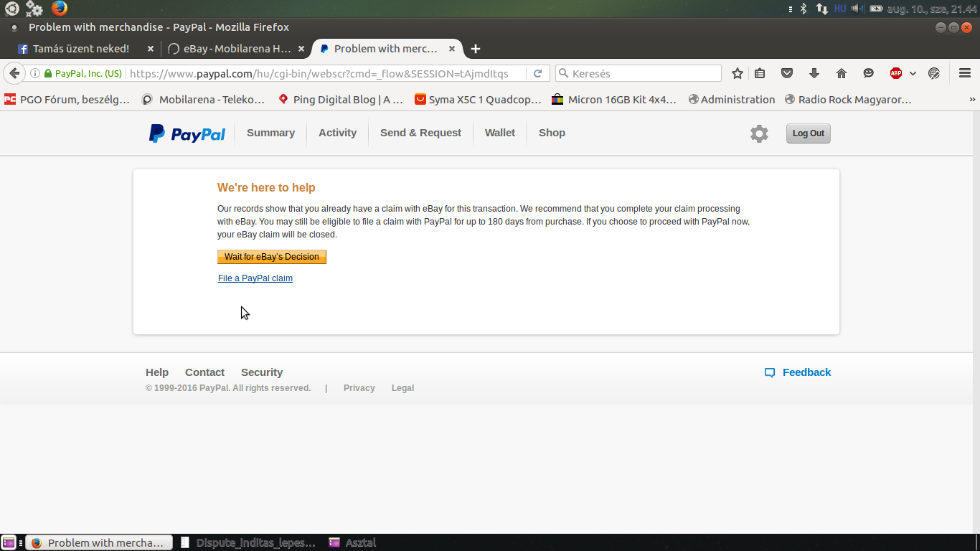Open PGO Fórum bookmark
This screenshot has height=551, width=980.
point(67,100)
